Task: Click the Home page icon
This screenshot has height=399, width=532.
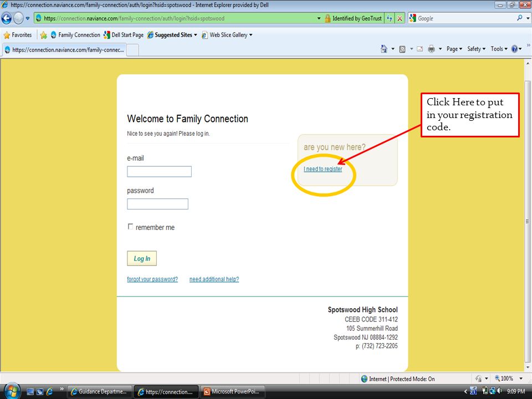Action: coord(383,49)
